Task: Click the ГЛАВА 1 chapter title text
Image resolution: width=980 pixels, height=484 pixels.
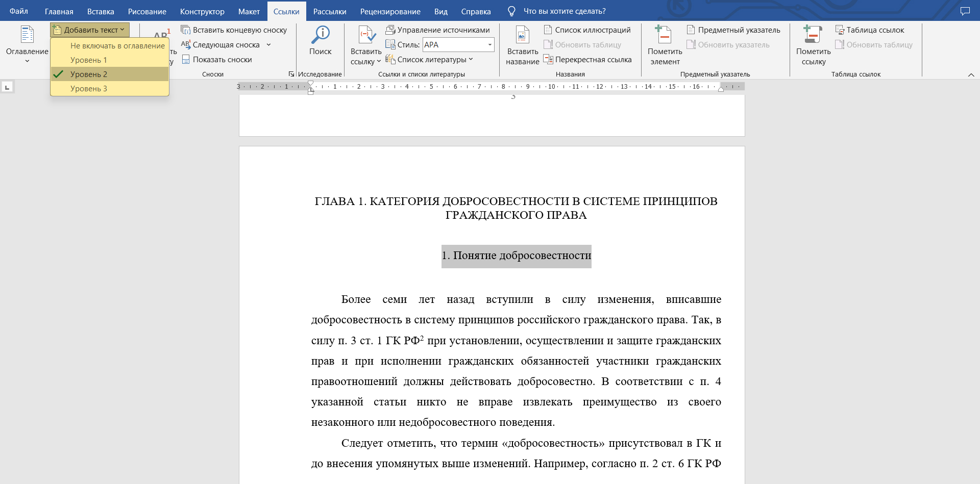Action: click(x=516, y=208)
